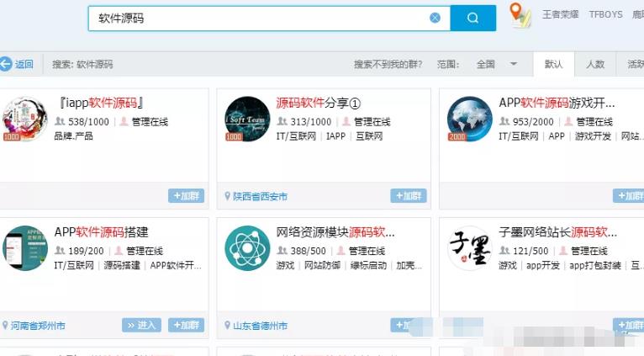The image size is (644, 356).
Task: Sort results by 人数 tab
Action: 595,64
